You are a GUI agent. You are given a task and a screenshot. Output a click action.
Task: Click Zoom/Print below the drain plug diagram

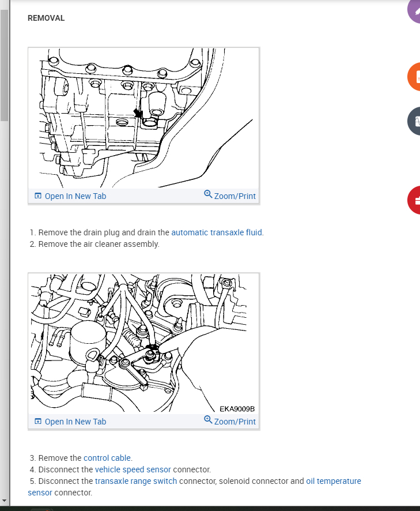coord(234,196)
